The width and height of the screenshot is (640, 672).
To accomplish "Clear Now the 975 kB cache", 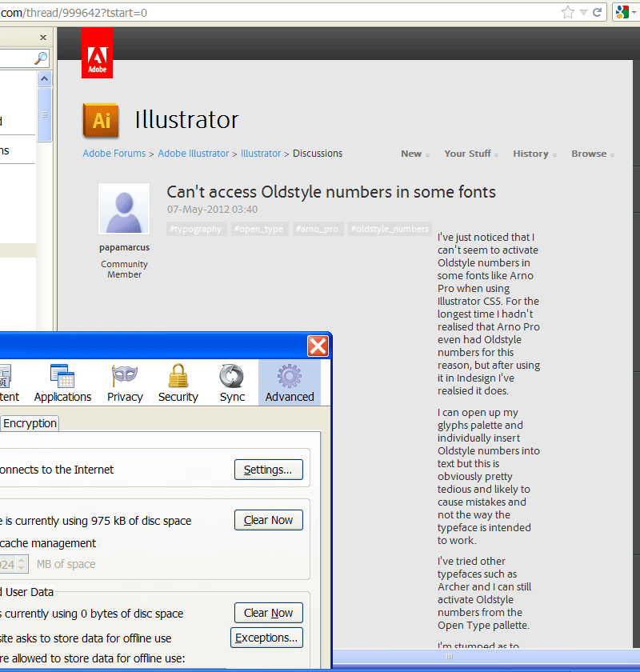I will [x=268, y=520].
